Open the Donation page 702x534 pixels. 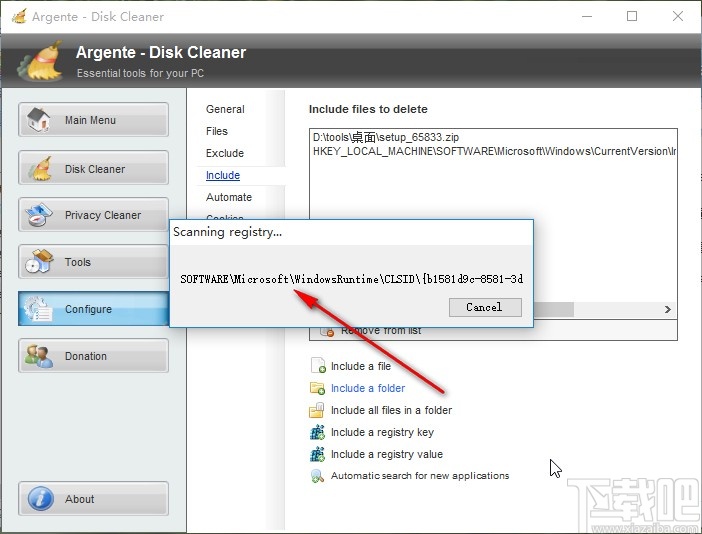pyautogui.click(x=93, y=356)
